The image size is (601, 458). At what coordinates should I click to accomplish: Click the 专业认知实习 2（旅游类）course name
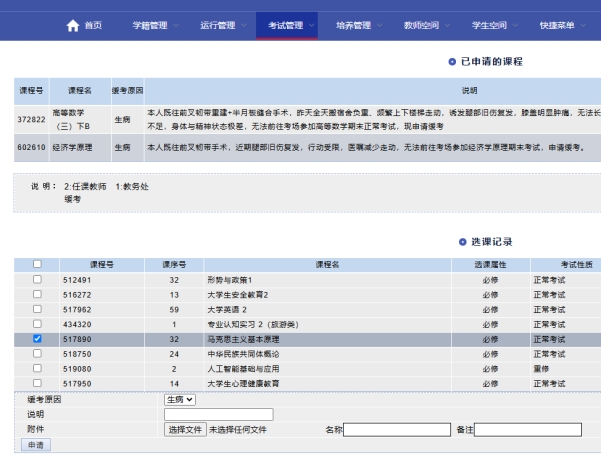click(253, 325)
